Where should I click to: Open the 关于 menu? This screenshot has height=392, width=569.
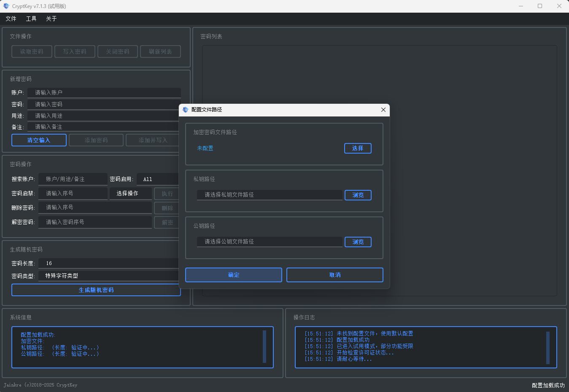point(51,19)
